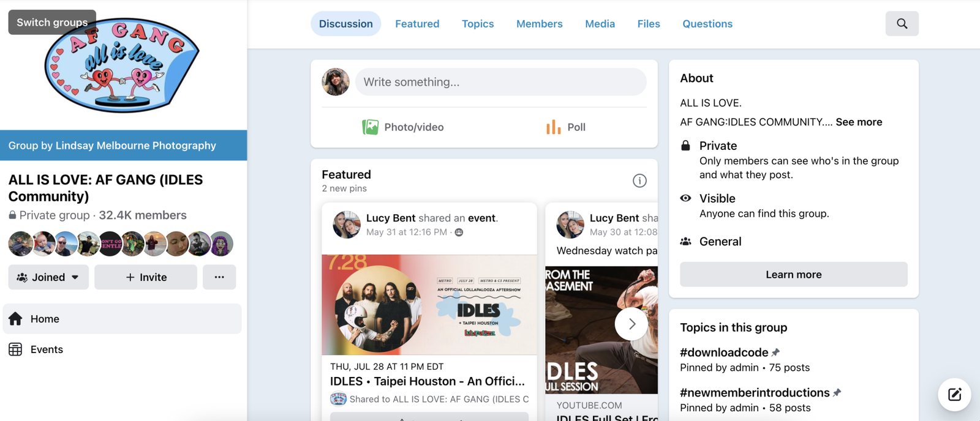This screenshot has width=980, height=421.
Task: Open the Joined dropdown menu
Action: (48, 277)
